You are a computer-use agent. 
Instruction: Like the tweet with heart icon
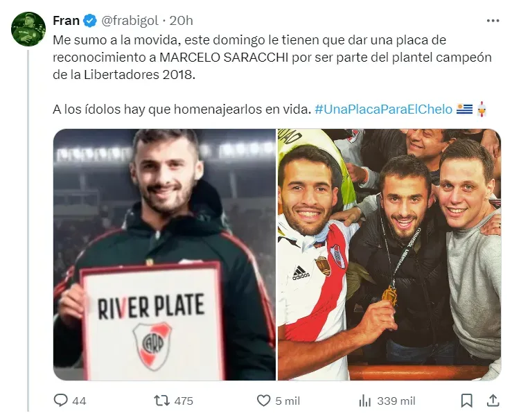(263, 401)
